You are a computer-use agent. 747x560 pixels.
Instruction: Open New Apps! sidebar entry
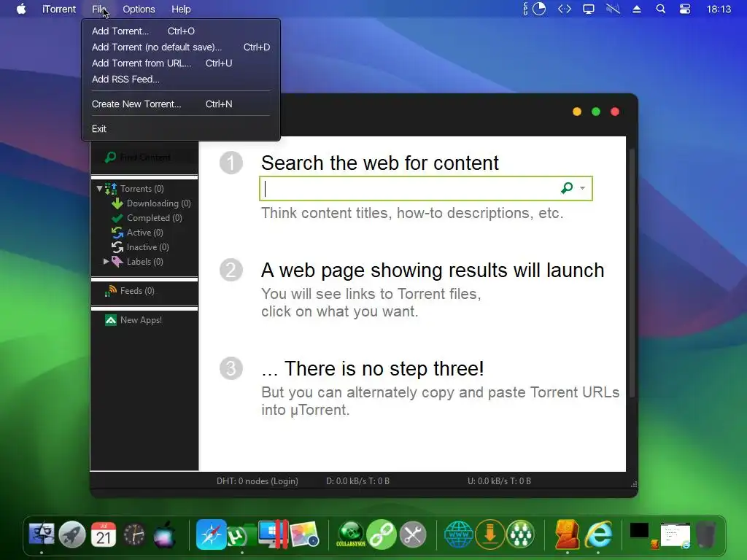coord(141,320)
